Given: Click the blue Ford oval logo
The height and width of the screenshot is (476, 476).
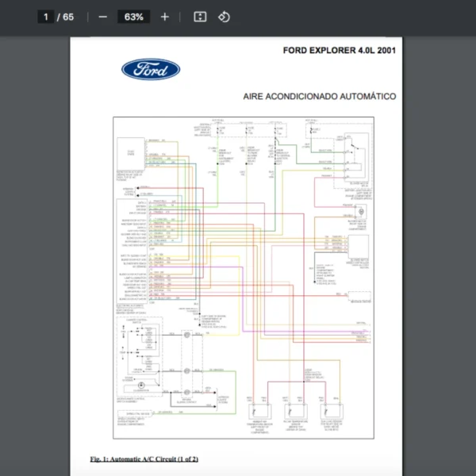Looking at the screenshot, I should coord(151,70).
